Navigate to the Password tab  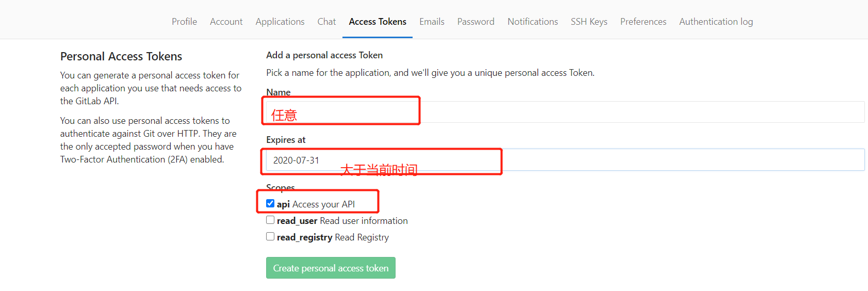[x=476, y=22]
